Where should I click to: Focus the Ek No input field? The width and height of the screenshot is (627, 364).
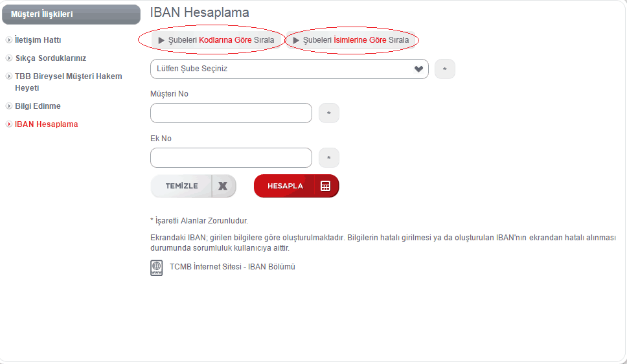click(x=231, y=158)
